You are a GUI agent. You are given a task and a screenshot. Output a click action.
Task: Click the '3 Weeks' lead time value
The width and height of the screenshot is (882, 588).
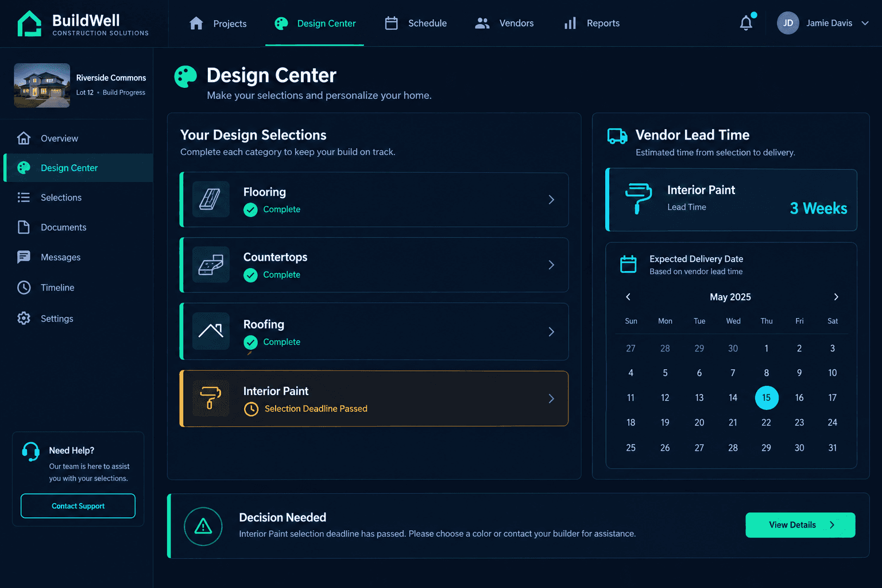coord(818,208)
